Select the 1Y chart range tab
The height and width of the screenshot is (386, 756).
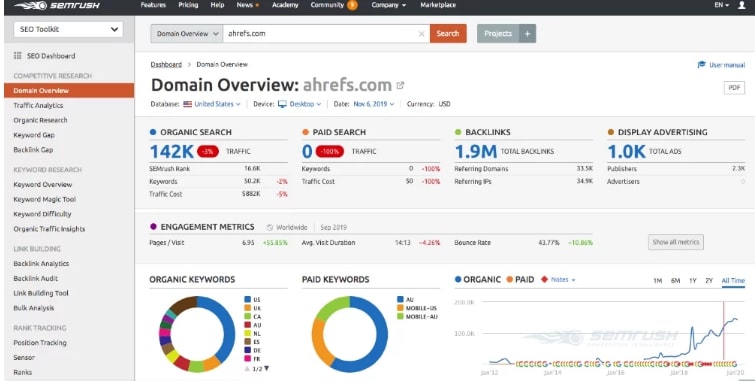693,280
